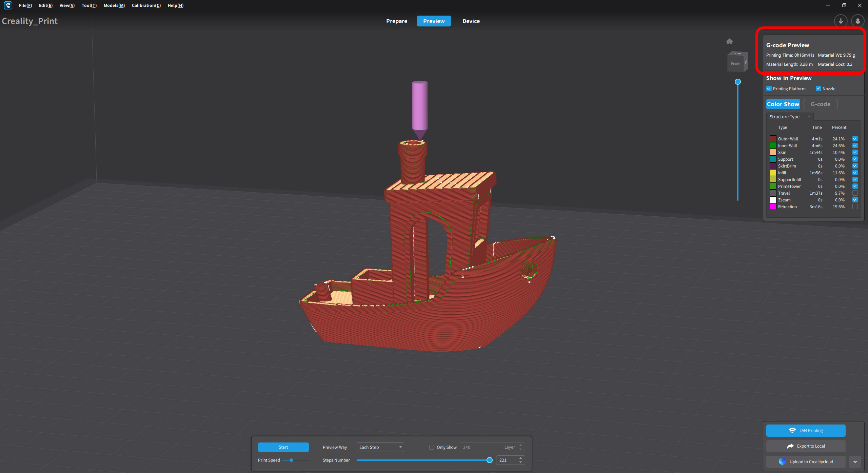Open the Calibration menu
Viewport: 868px width, 473px height.
[x=146, y=5]
